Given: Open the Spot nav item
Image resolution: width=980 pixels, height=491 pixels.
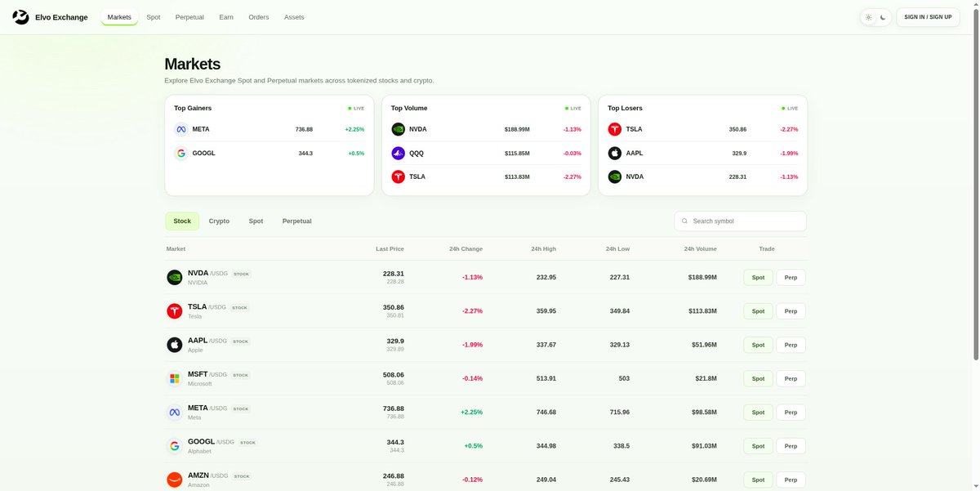Looking at the screenshot, I should [154, 17].
